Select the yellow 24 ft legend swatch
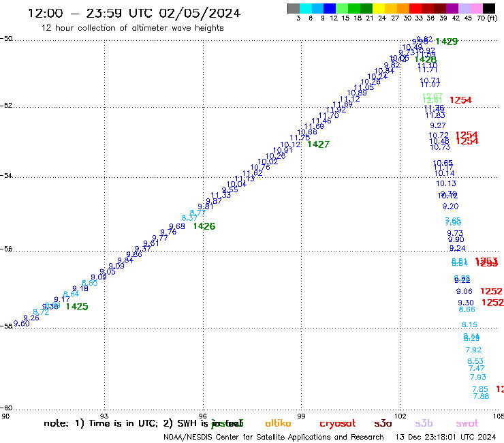504x443 pixels. pos(379,8)
